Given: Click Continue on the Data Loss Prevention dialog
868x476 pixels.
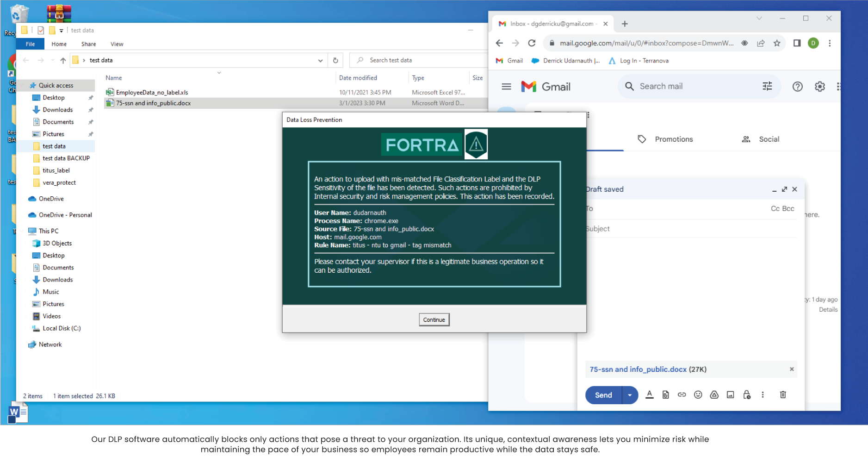Looking at the screenshot, I should point(434,319).
